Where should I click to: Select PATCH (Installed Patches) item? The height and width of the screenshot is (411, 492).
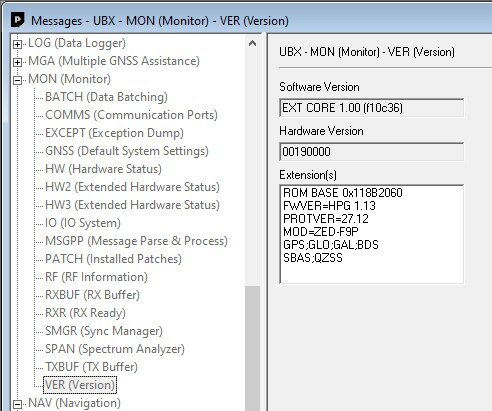coord(113,259)
